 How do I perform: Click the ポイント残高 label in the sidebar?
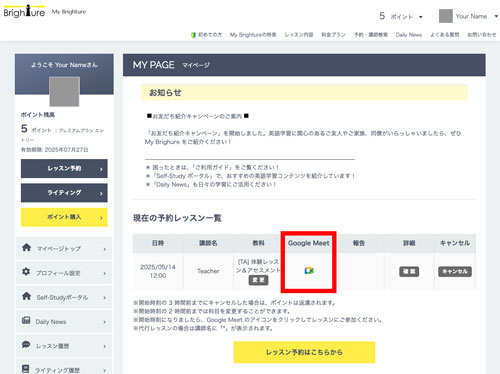pyautogui.click(x=38, y=115)
